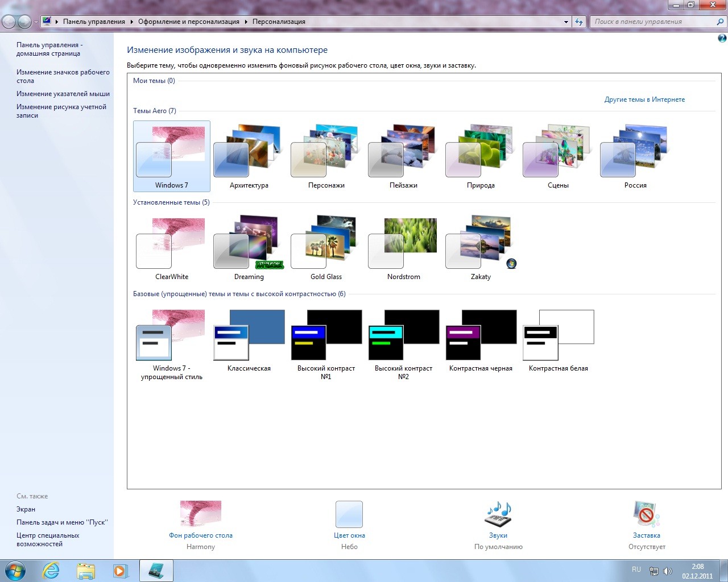The height and width of the screenshot is (582, 728).
Task: Expand dropdown arrow after Оформление и персонализация
Action: pyautogui.click(x=246, y=22)
